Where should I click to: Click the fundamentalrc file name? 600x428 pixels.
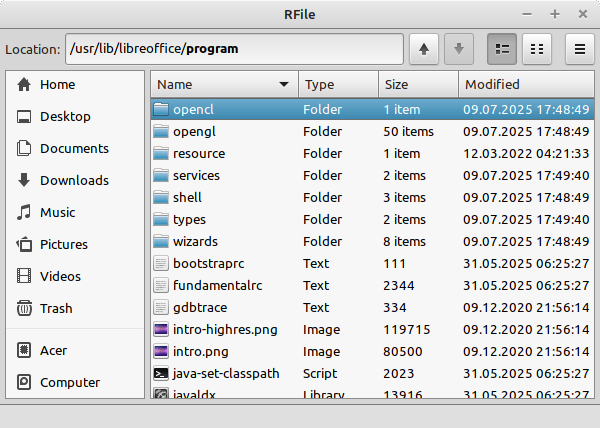point(217,286)
